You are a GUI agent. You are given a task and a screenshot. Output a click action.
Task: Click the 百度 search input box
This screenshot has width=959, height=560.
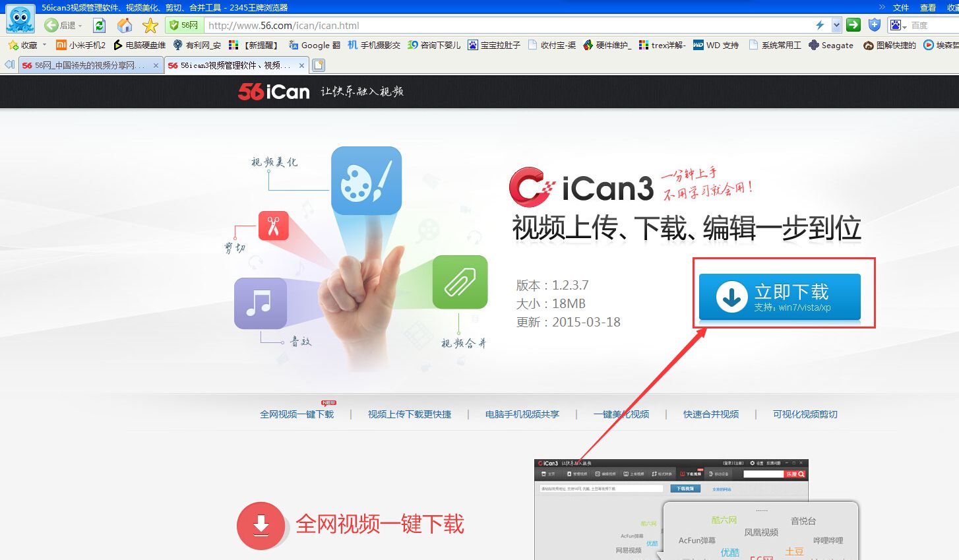coord(934,25)
